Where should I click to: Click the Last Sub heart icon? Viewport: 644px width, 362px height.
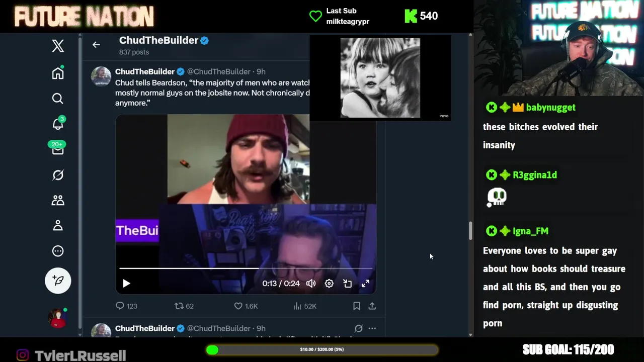click(315, 16)
